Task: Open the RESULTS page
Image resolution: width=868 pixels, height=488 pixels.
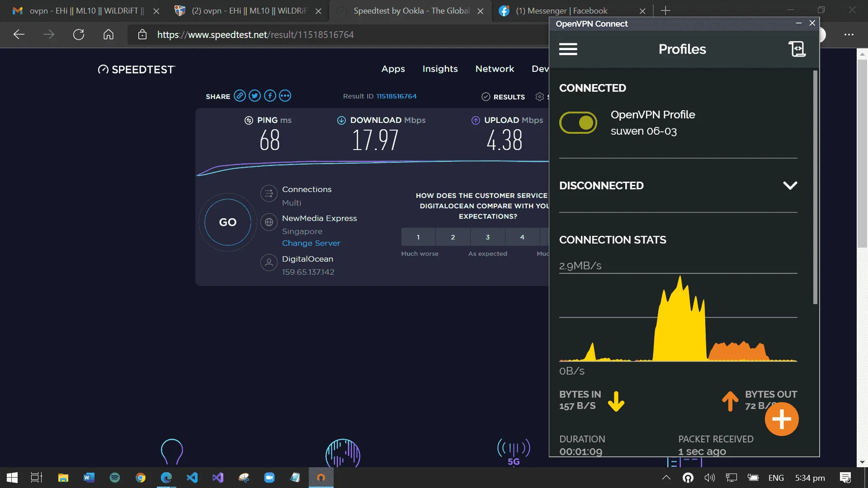Action: coord(503,97)
